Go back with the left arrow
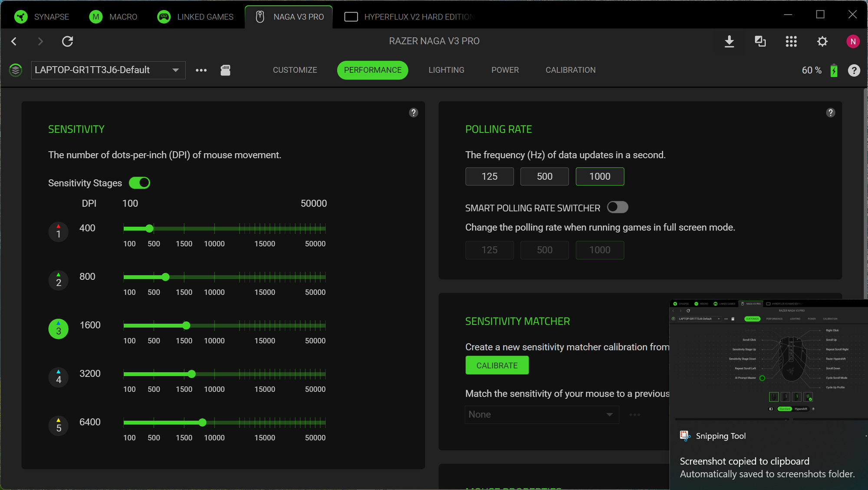Viewport: 868px width, 490px height. (14, 41)
